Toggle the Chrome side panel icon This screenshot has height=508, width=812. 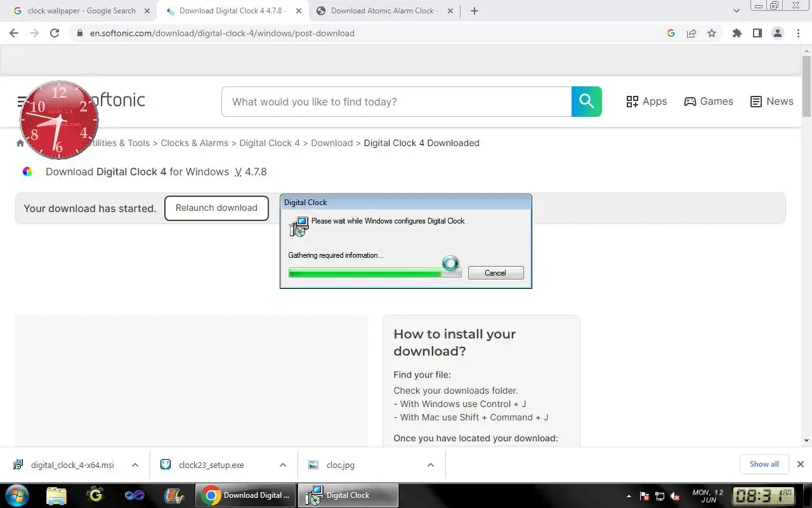pos(757,33)
